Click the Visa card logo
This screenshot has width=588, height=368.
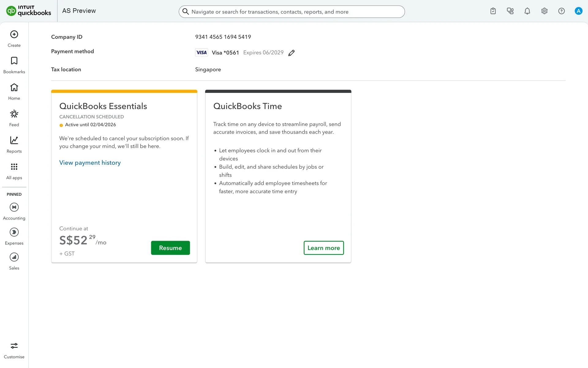pos(202,52)
